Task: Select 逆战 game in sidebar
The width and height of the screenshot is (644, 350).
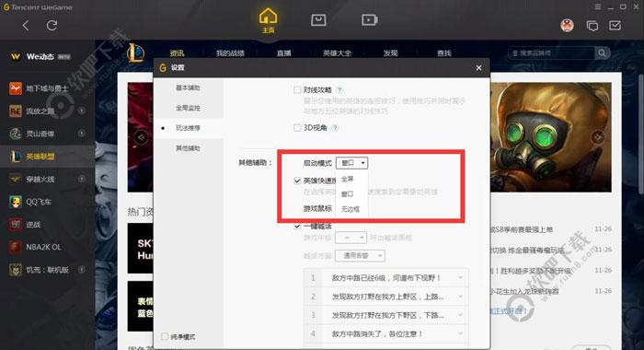Action: tap(47, 224)
